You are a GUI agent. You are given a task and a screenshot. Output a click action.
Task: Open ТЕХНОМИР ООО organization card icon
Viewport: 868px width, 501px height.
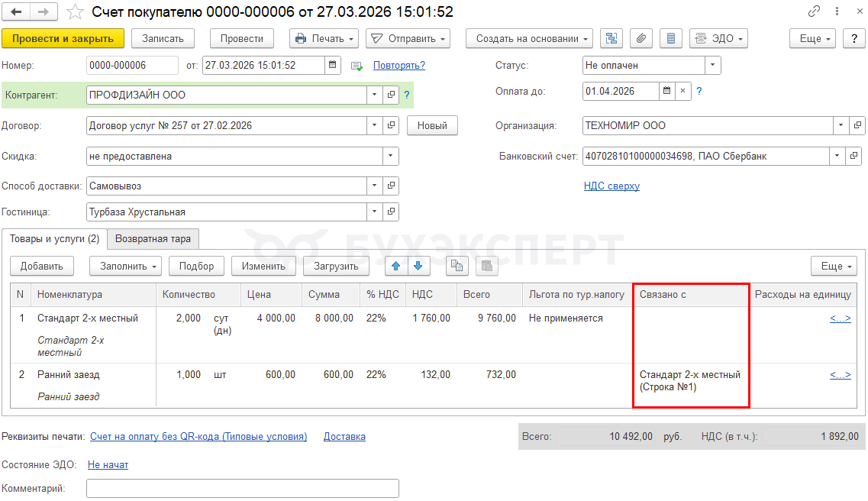(857, 126)
